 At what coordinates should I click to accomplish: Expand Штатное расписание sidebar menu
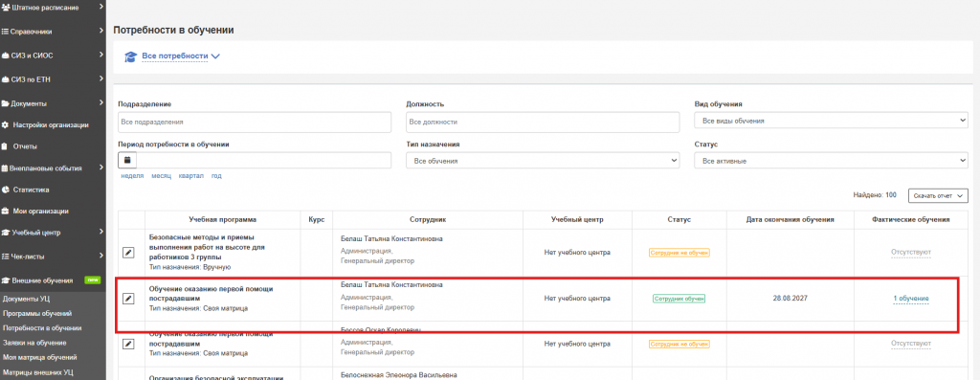click(x=54, y=8)
